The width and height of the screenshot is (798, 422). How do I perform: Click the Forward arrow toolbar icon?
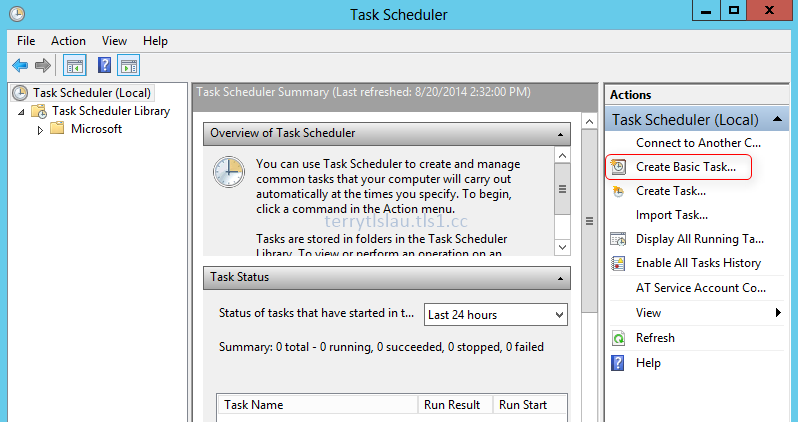click(43, 65)
